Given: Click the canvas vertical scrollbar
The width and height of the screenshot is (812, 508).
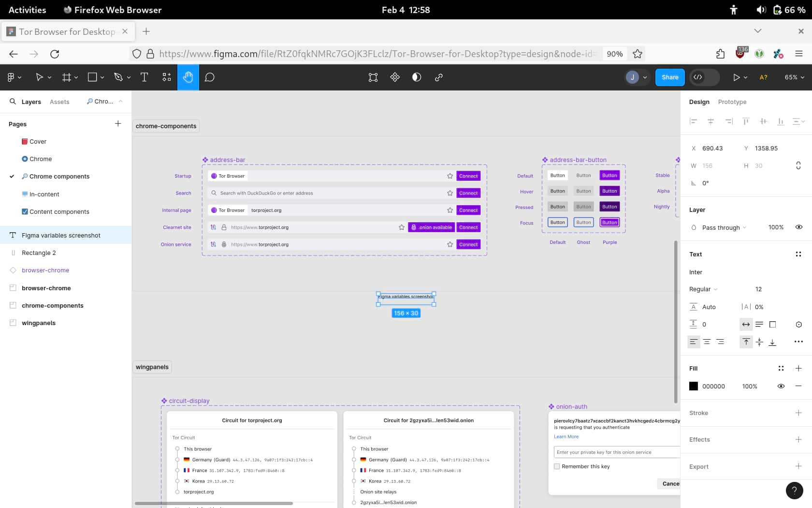Looking at the screenshot, I should pyautogui.click(x=676, y=322).
